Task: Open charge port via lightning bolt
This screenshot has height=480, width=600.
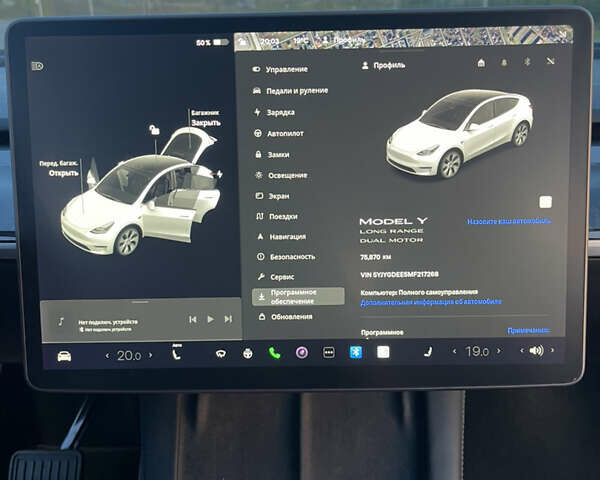Action: (x=220, y=174)
